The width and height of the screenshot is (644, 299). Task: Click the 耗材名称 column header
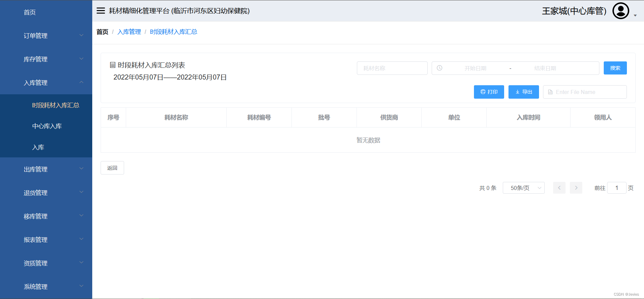click(176, 117)
